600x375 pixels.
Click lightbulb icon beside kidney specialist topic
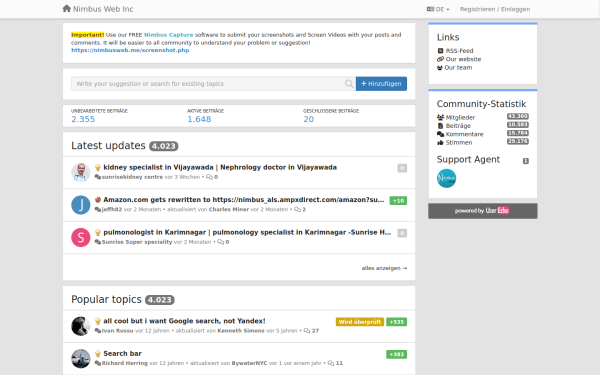[x=98, y=168]
